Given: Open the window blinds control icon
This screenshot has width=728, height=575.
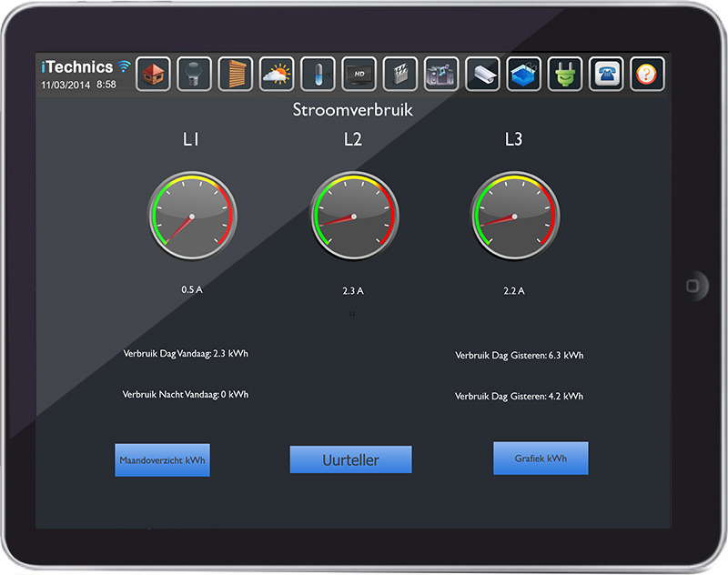Looking at the screenshot, I should [x=236, y=75].
